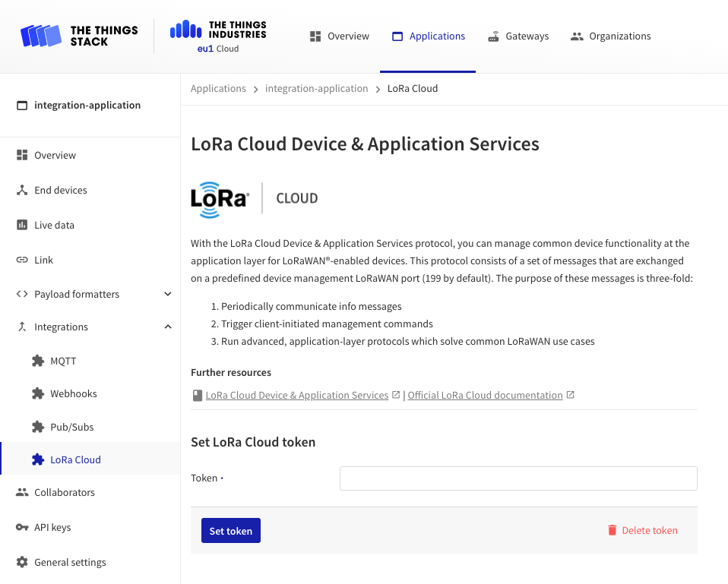728x584 pixels.
Task: Open the API keys page
Action: point(52,527)
